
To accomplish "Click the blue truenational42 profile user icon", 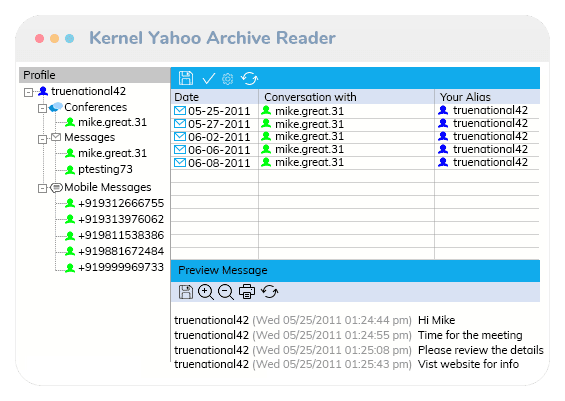I will pyautogui.click(x=43, y=91).
